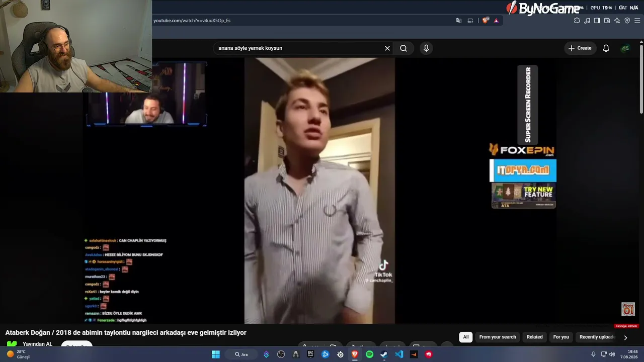Start voice search with the microphone
The width and height of the screenshot is (644, 362).
click(426, 48)
